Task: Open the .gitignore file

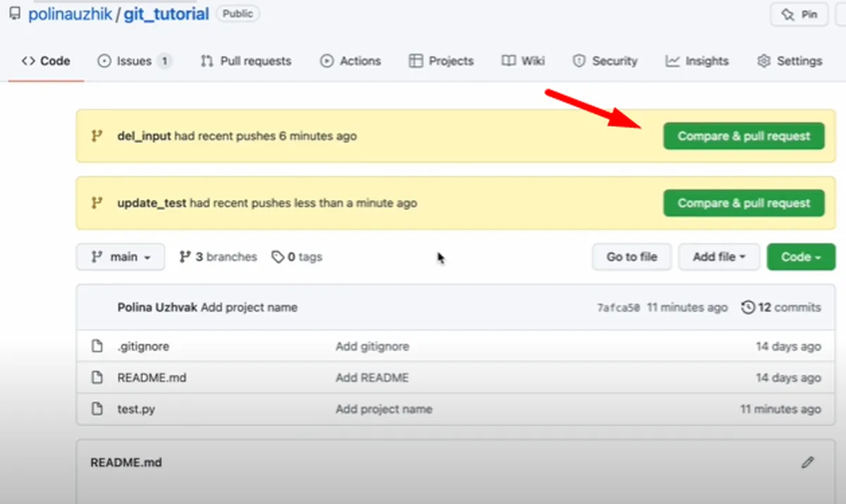Action: tap(143, 347)
